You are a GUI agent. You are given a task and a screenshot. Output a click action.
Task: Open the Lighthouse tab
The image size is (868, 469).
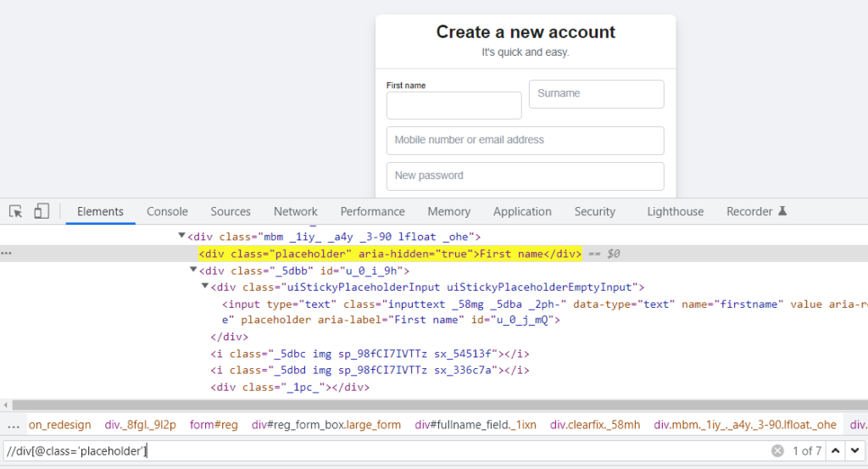tap(675, 211)
